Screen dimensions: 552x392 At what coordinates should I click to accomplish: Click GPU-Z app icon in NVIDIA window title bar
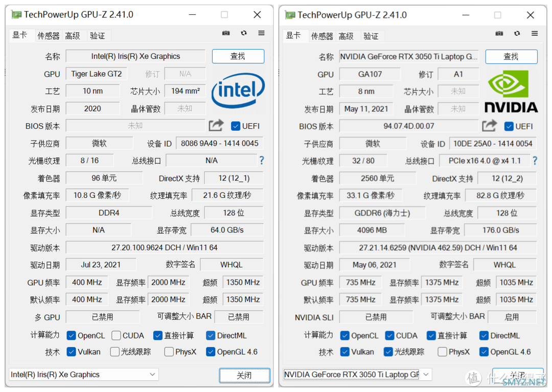pos(290,15)
